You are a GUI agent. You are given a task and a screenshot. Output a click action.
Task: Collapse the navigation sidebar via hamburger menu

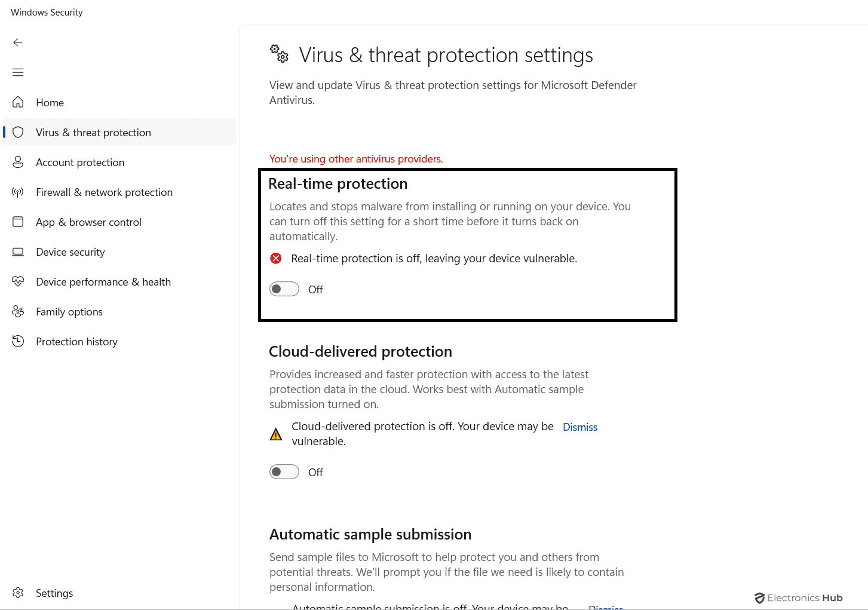pos(18,72)
